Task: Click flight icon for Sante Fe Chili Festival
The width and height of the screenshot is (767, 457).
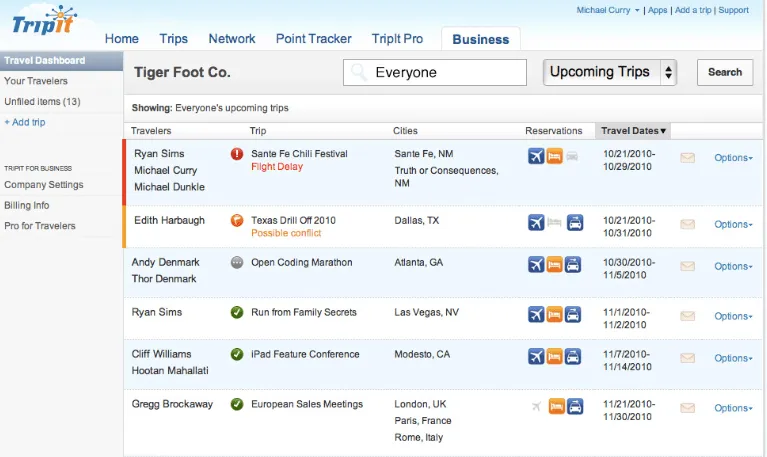Action: [536, 156]
